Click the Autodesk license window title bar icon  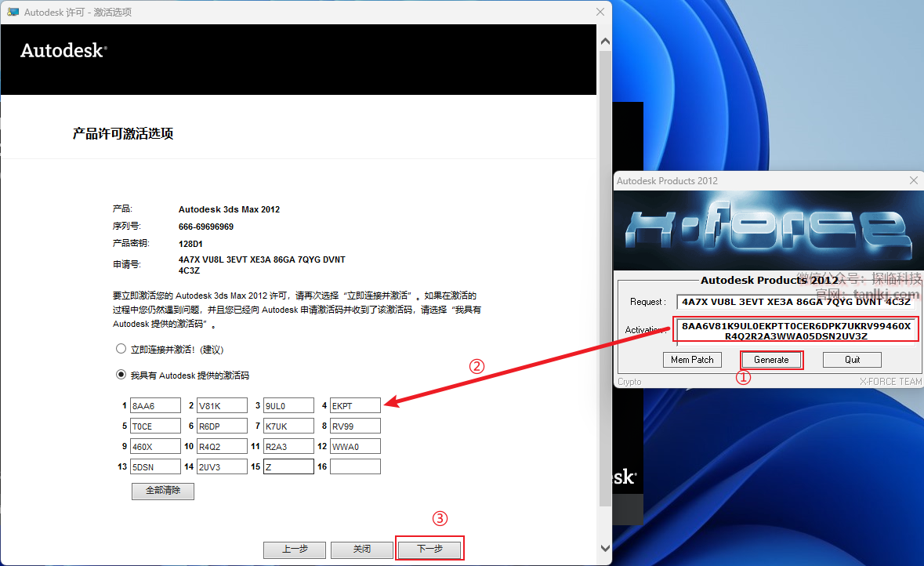pos(13,12)
